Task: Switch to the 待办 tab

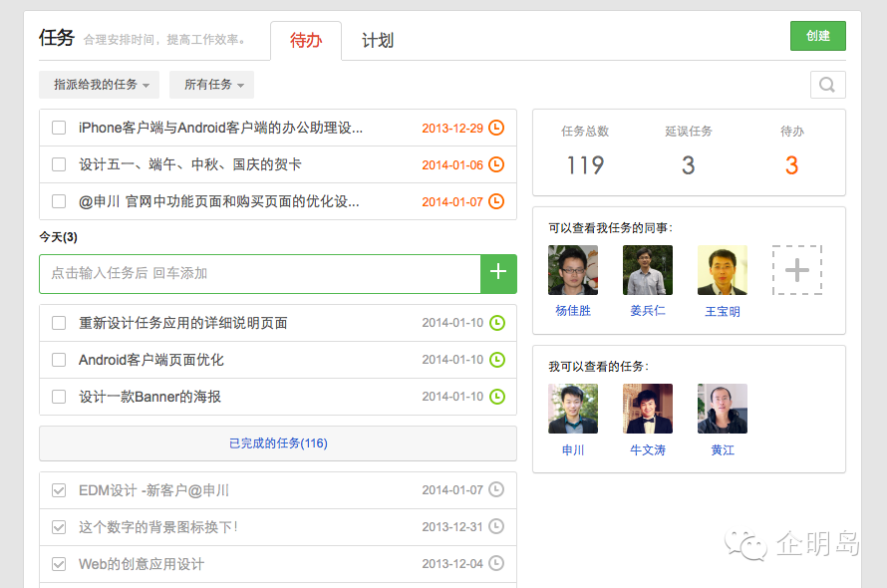Action: click(x=306, y=41)
